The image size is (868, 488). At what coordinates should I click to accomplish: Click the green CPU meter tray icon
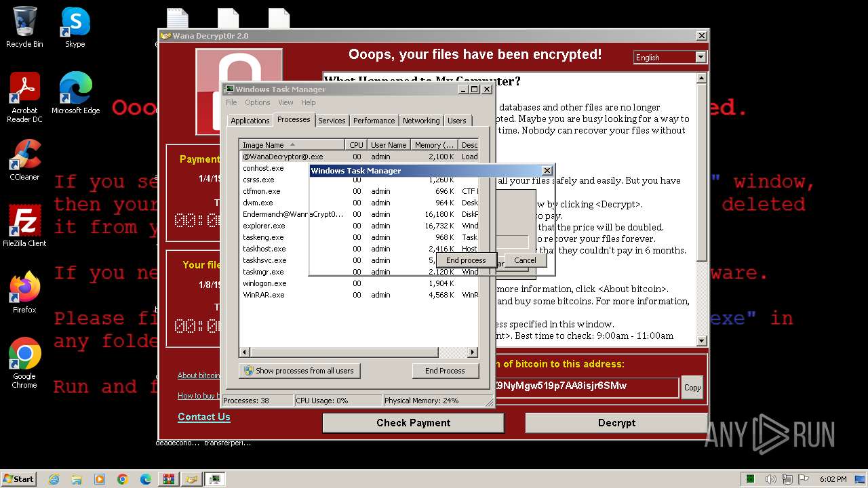[x=751, y=479]
